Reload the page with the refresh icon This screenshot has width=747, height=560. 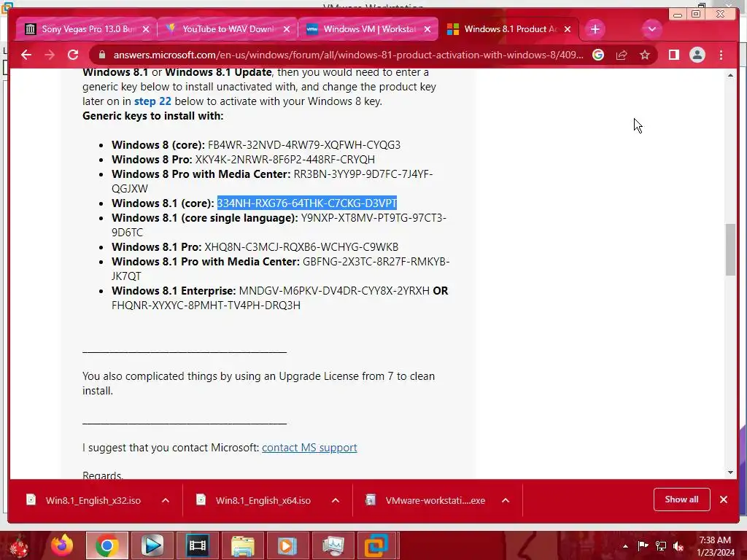[73, 55]
